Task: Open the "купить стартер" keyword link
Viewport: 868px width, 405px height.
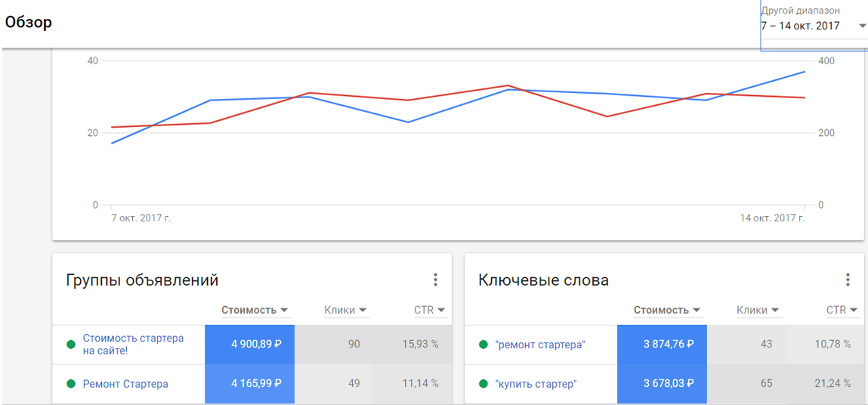Action: point(536,384)
